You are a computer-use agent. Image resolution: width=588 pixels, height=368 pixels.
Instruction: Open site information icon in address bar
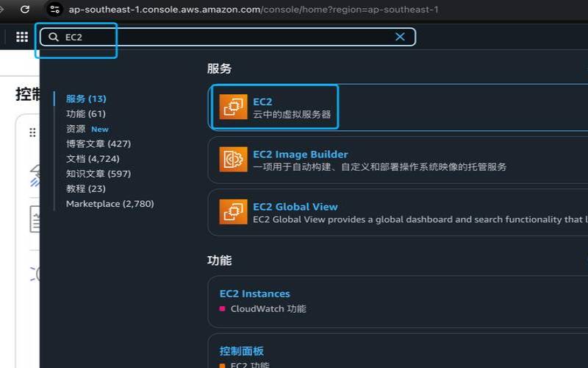pos(54,9)
